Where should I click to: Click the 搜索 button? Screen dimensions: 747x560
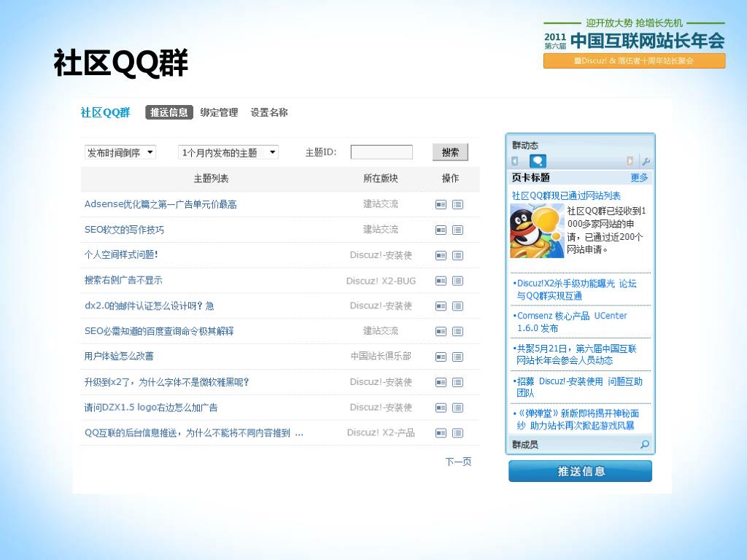click(450, 152)
